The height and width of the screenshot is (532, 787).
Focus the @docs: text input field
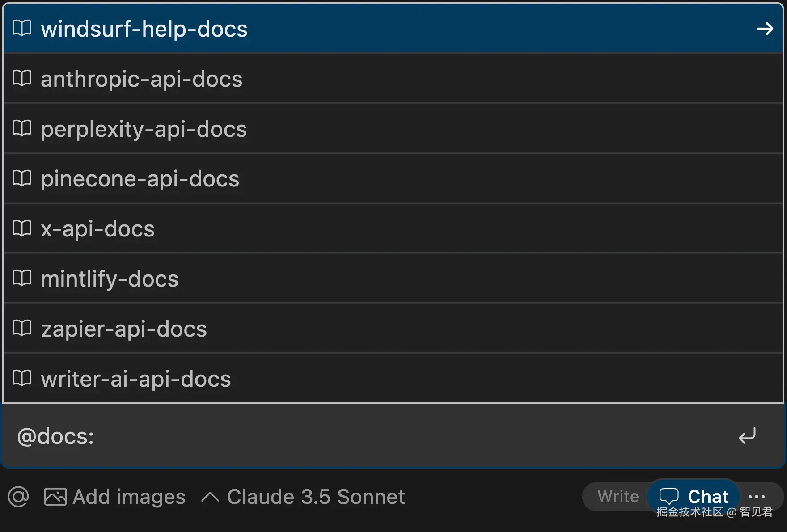click(x=358, y=436)
